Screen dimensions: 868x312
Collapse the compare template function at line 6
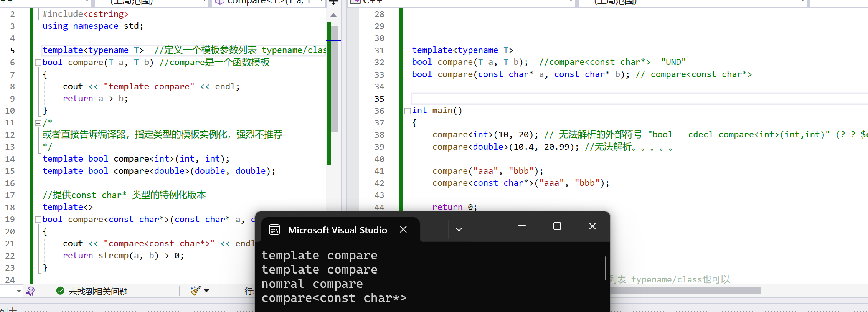click(38, 63)
